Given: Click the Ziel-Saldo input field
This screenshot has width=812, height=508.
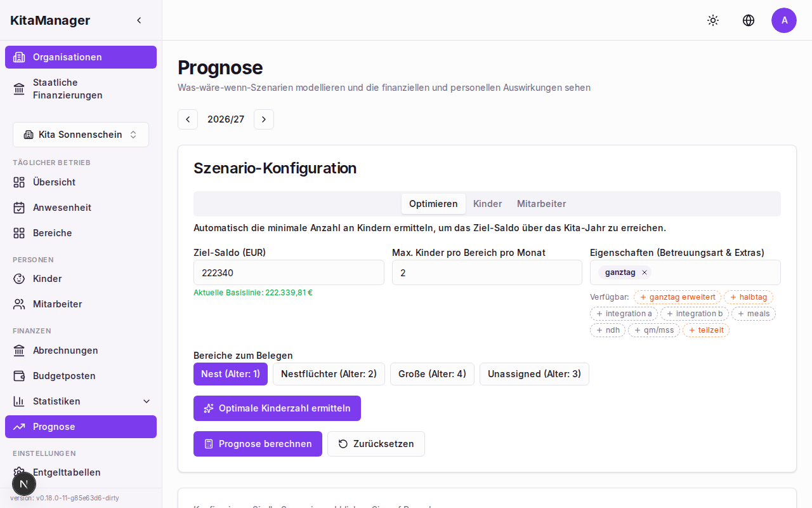Looking at the screenshot, I should tap(289, 272).
